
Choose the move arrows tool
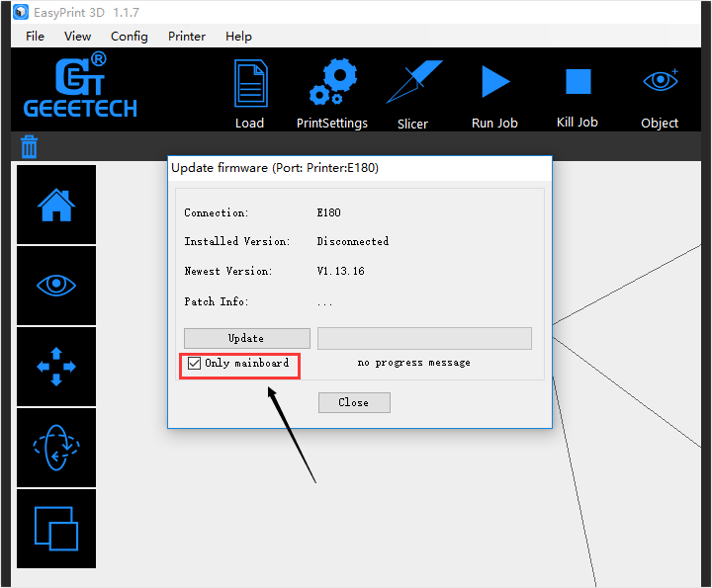click(56, 367)
